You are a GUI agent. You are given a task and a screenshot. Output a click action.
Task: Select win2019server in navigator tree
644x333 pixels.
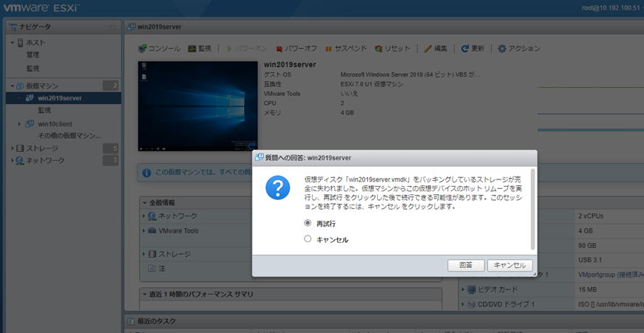(x=59, y=97)
